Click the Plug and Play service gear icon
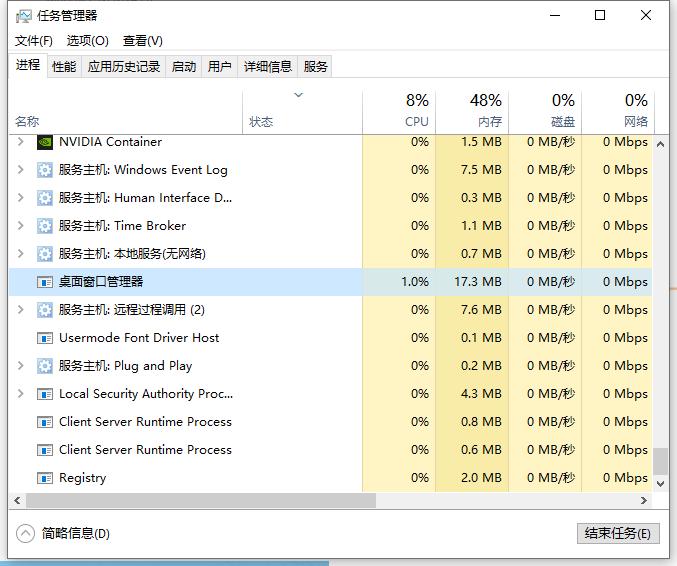This screenshot has width=677, height=566. [x=44, y=366]
